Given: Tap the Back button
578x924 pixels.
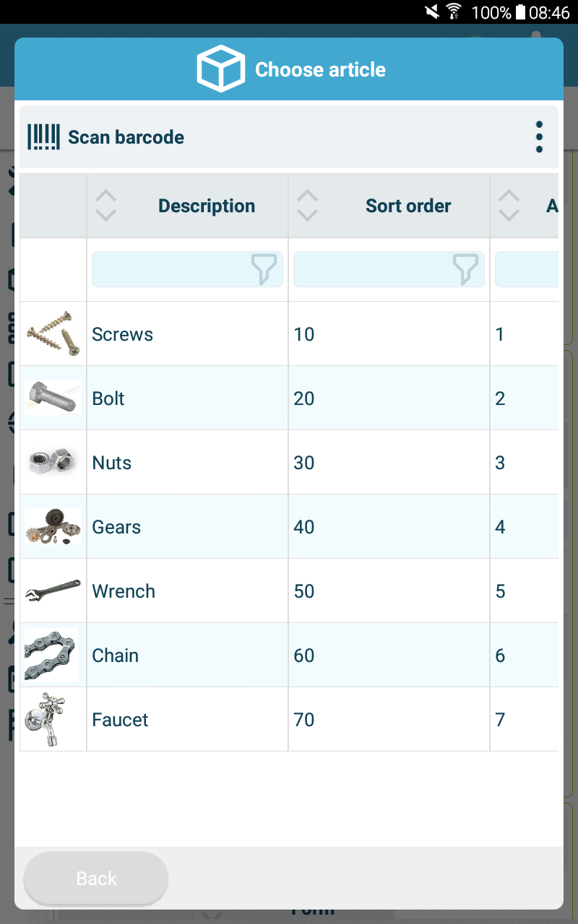Looking at the screenshot, I should point(96,879).
